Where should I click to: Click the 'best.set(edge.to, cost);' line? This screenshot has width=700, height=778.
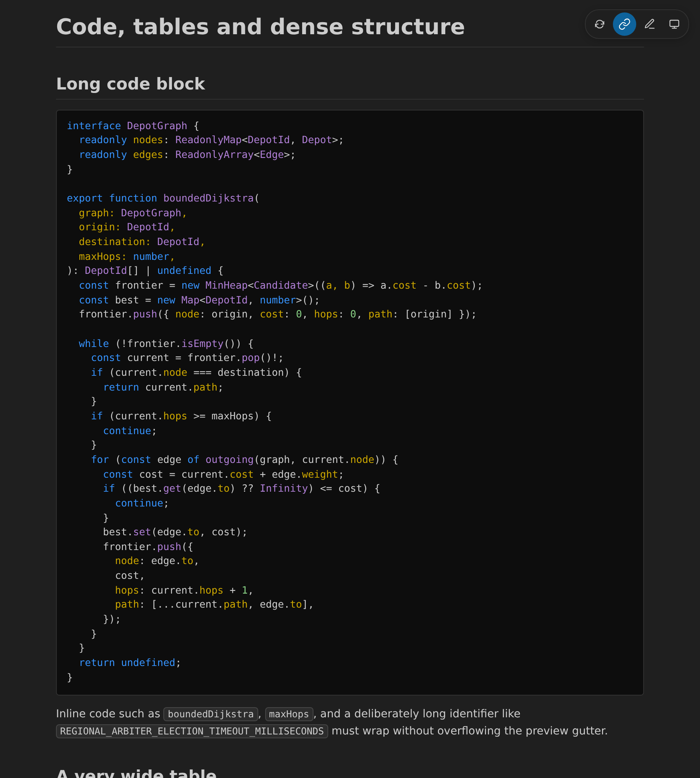tap(175, 532)
